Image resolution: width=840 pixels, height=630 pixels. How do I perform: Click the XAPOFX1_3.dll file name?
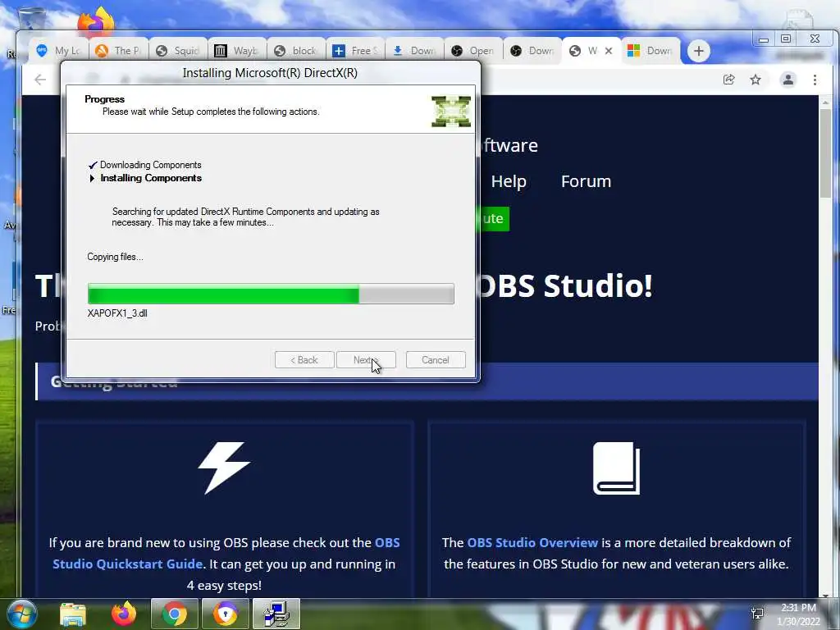117,313
